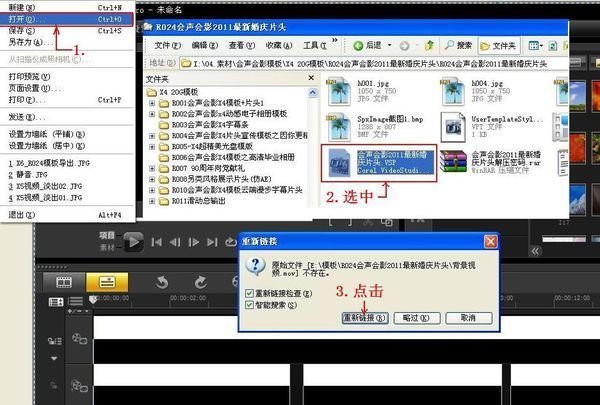Expand the R004 folder tree node
The height and width of the screenshot is (405, 600).
click(x=152, y=136)
